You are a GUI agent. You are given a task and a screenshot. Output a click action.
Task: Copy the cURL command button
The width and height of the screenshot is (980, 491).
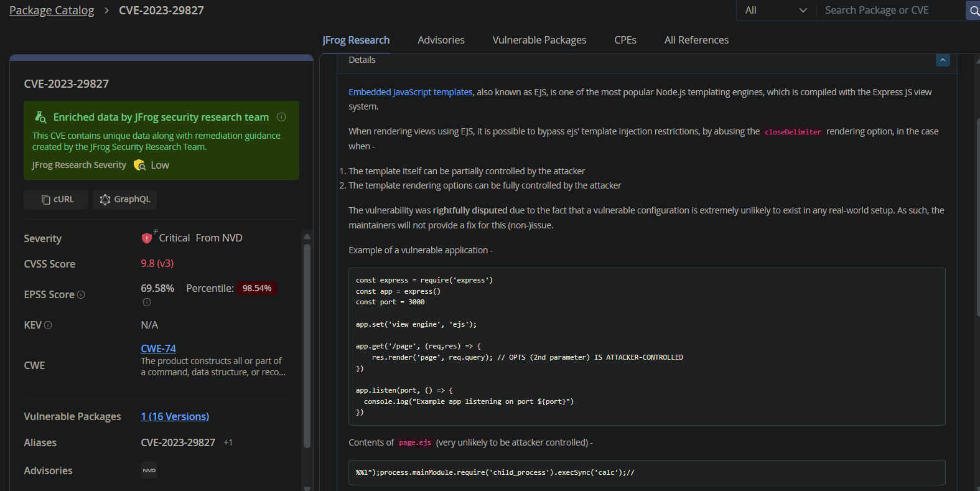56,199
